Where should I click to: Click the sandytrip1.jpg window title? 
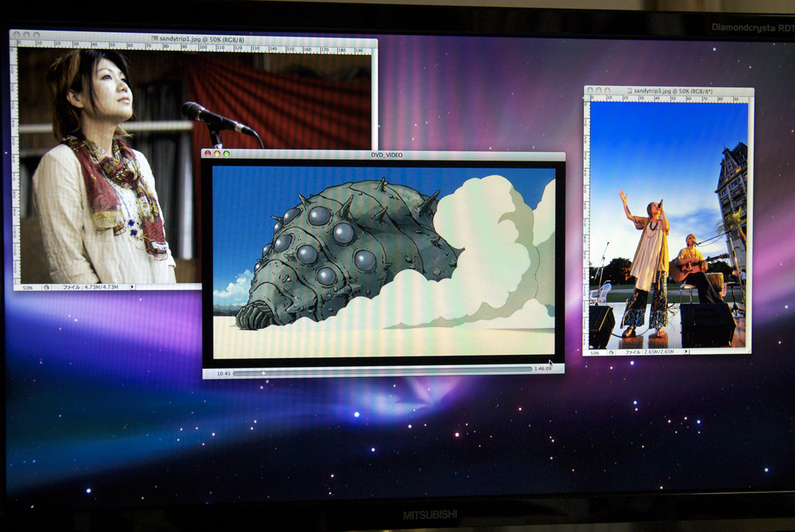(x=202, y=39)
